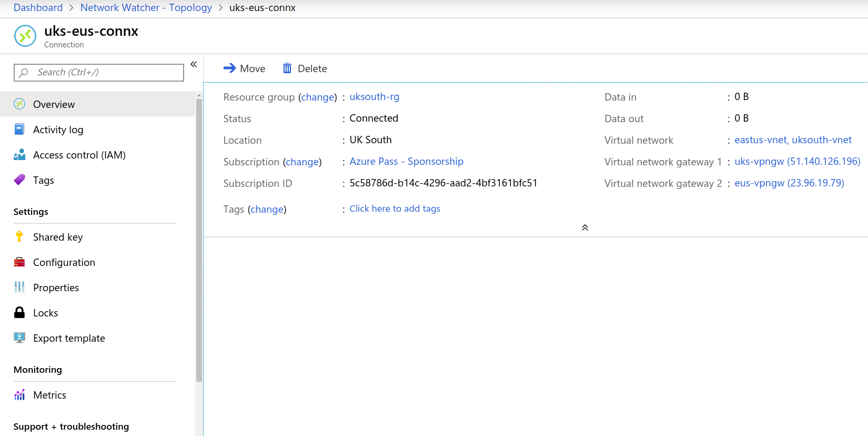Click the Move toolbar button
The height and width of the screenshot is (436, 868).
(x=244, y=68)
